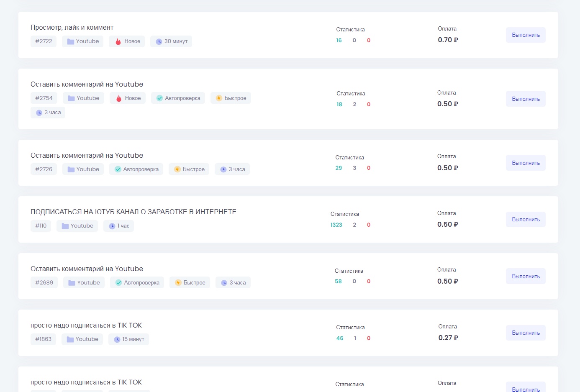Click clock icon in 15 минут tag

117,339
